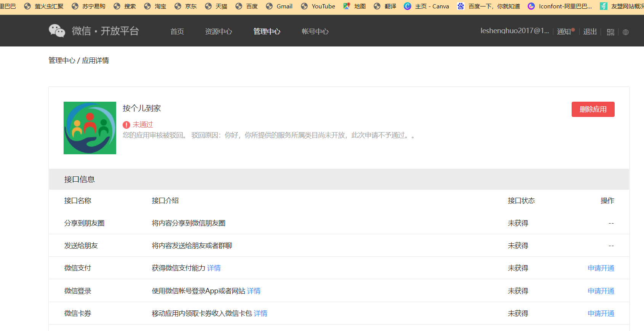Image resolution: width=644 pixels, height=331 pixels.
Task: Click the 微信支付 interface name
Action: [78, 268]
